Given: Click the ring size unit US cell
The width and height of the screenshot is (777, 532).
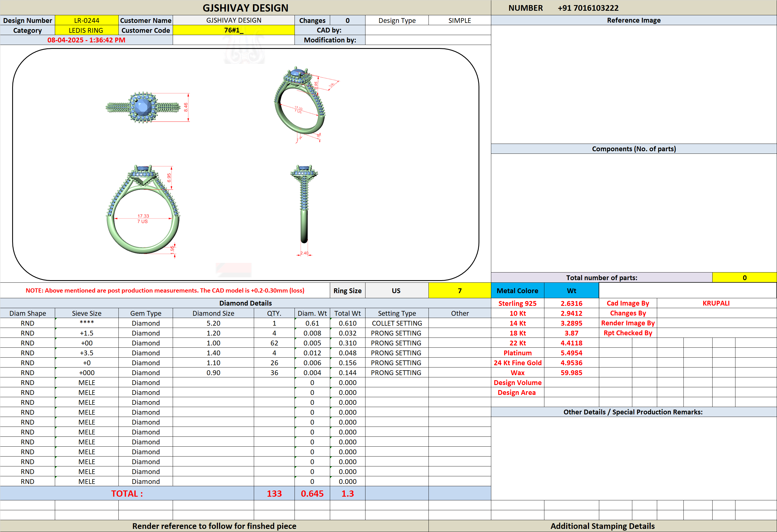Looking at the screenshot, I should click(x=397, y=291).
